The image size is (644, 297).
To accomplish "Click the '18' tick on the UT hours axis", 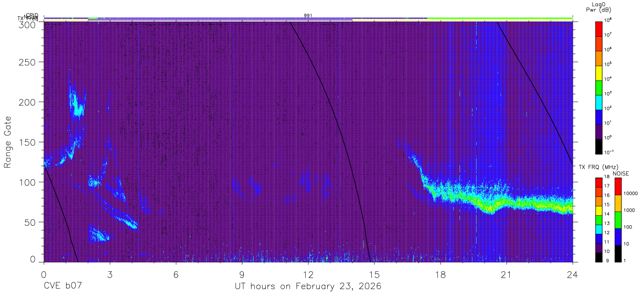I will tap(441, 274).
